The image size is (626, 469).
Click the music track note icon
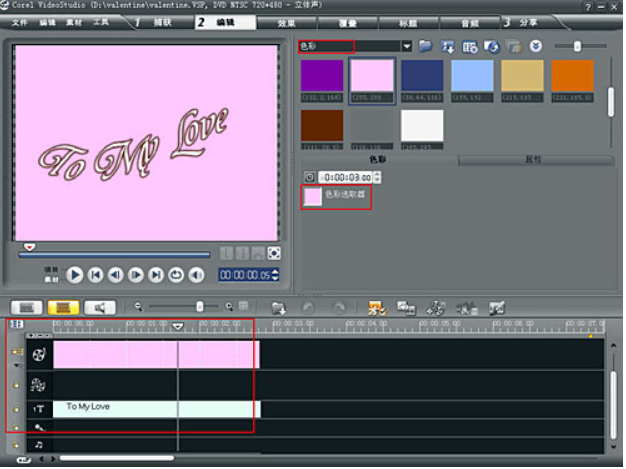(x=39, y=443)
